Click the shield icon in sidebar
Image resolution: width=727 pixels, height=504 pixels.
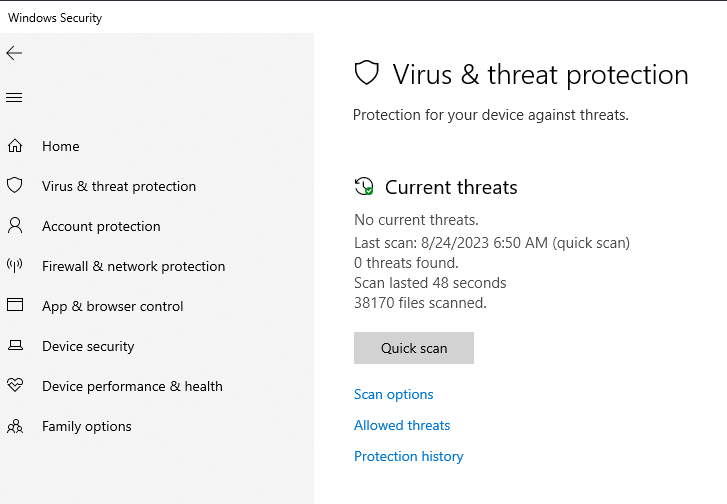[15, 186]
